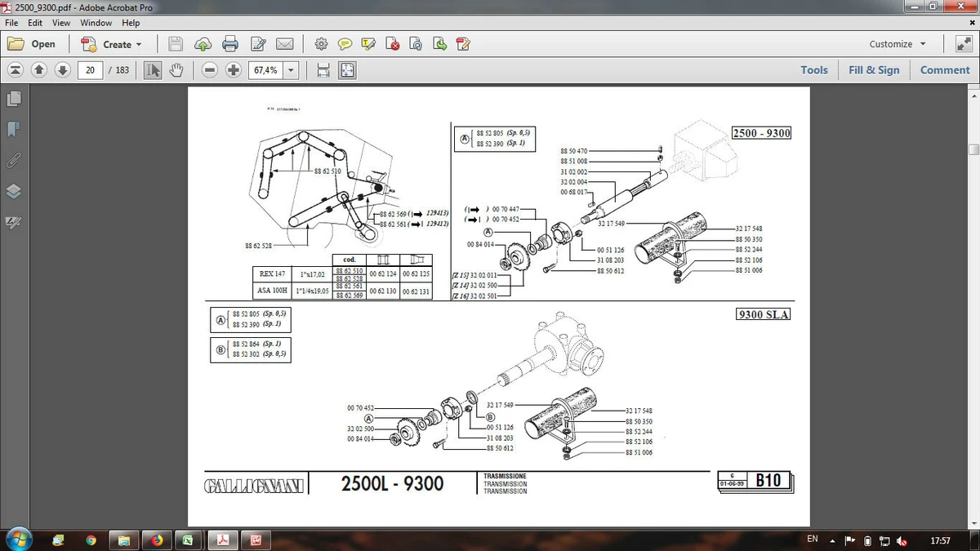This screenshot has height=551, width=980.
Task: Open Windows Start menu
Action: click(x=19, y=540)
